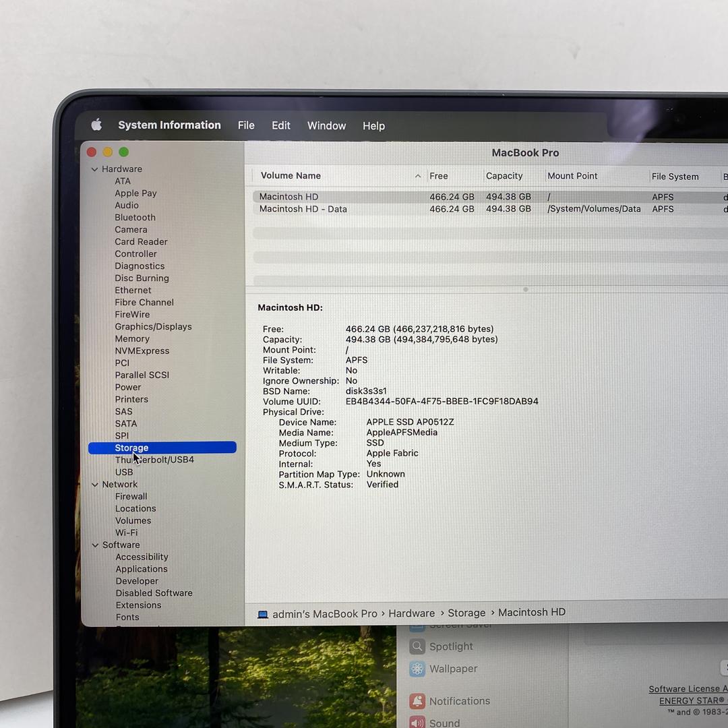Select the Macintosh HD volume row
Viewport: 728px width, 728px height.
coord(490,197)
